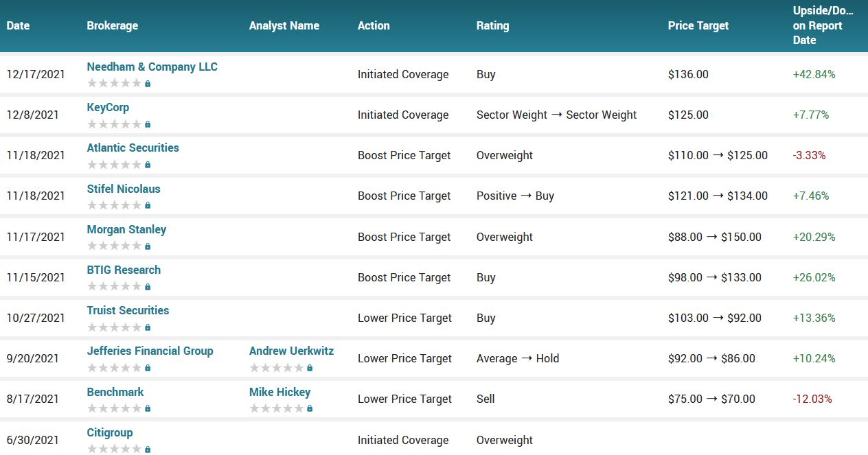Click lock icon under Mike Hickey

coord(310,408)
